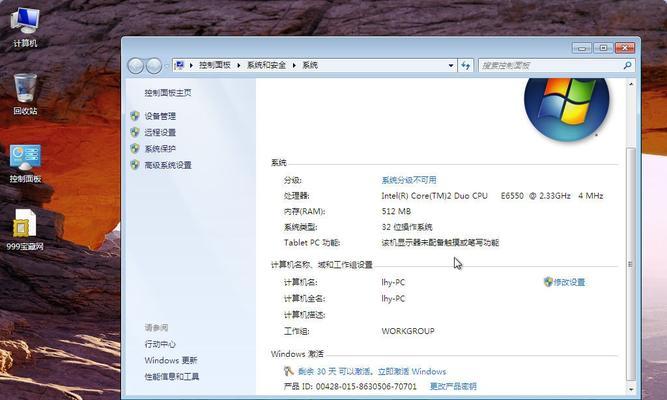Click the vertical scrollbar up arrow

coord(631,84)
